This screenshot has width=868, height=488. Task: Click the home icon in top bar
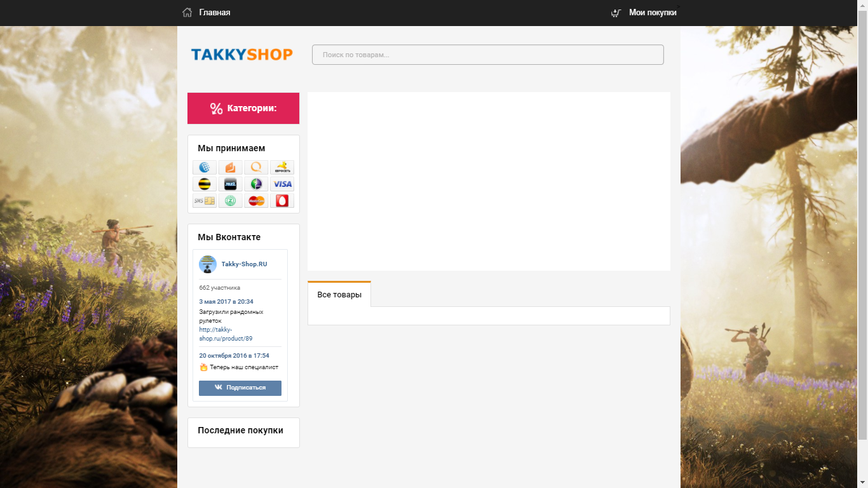point(187,12)
